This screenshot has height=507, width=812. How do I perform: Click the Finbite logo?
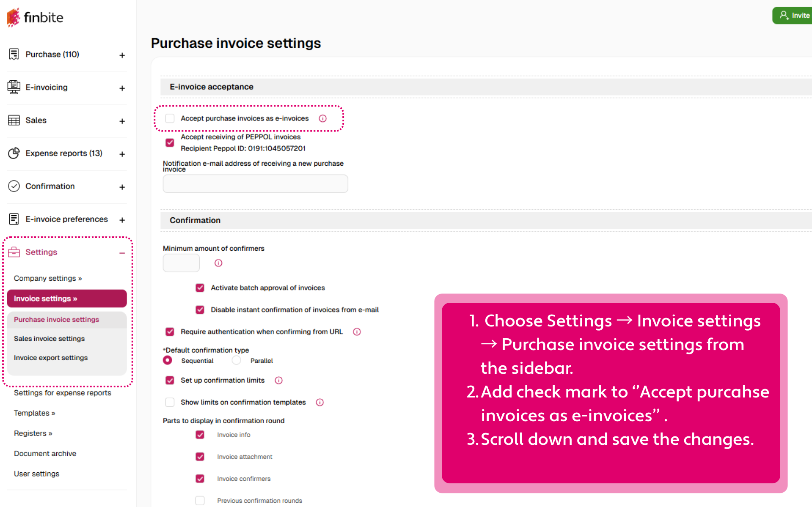tap(35, 17)
